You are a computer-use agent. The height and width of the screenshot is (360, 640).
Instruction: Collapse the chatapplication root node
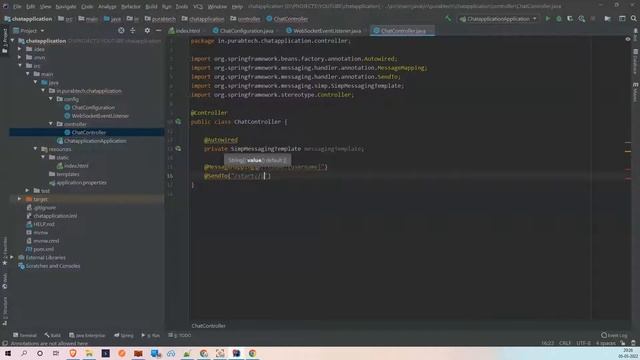click(x=13, y=41)
